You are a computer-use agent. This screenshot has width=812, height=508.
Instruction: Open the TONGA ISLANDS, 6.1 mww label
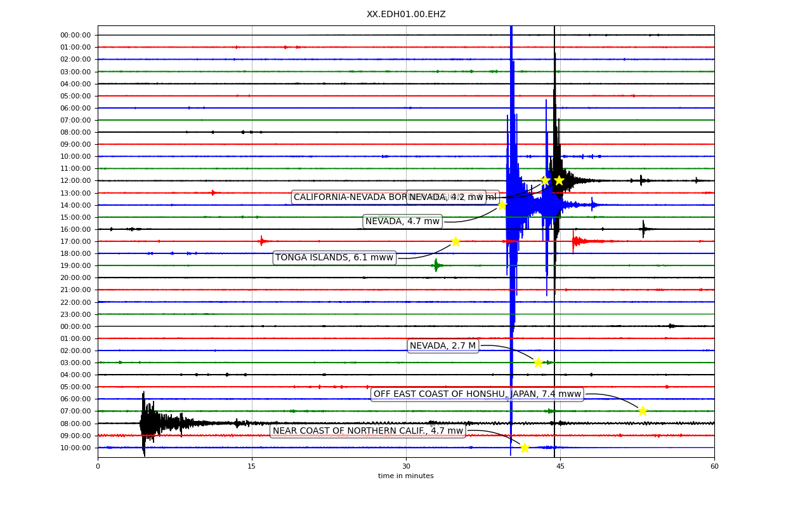tap(334, 258)
